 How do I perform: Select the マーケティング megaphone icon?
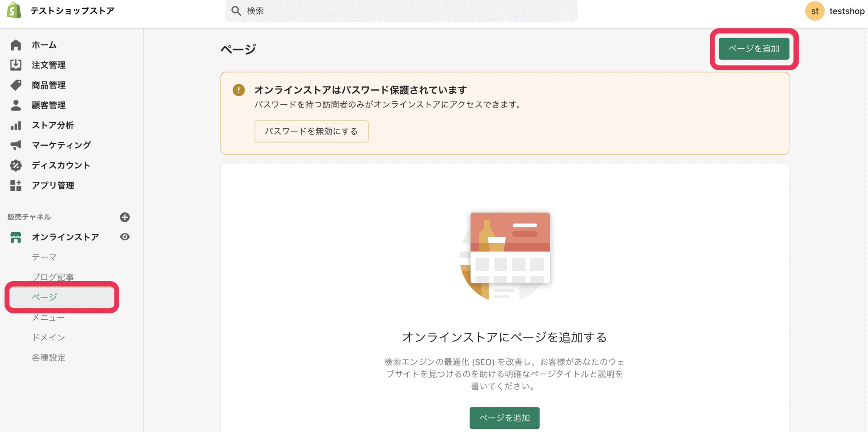(15, 145)
